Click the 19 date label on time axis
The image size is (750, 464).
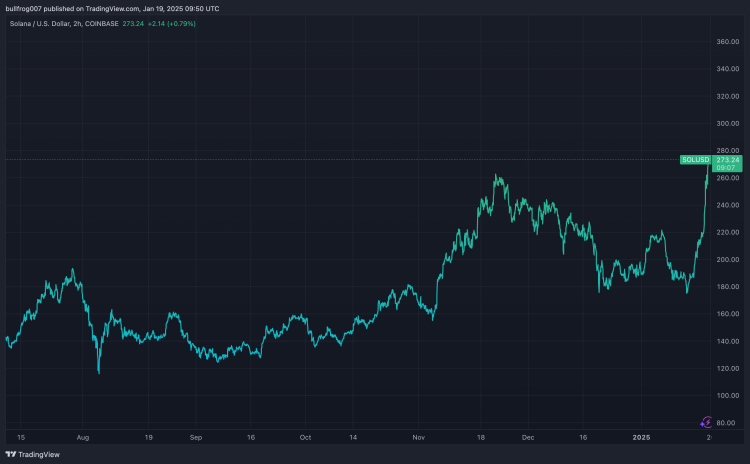148,437
